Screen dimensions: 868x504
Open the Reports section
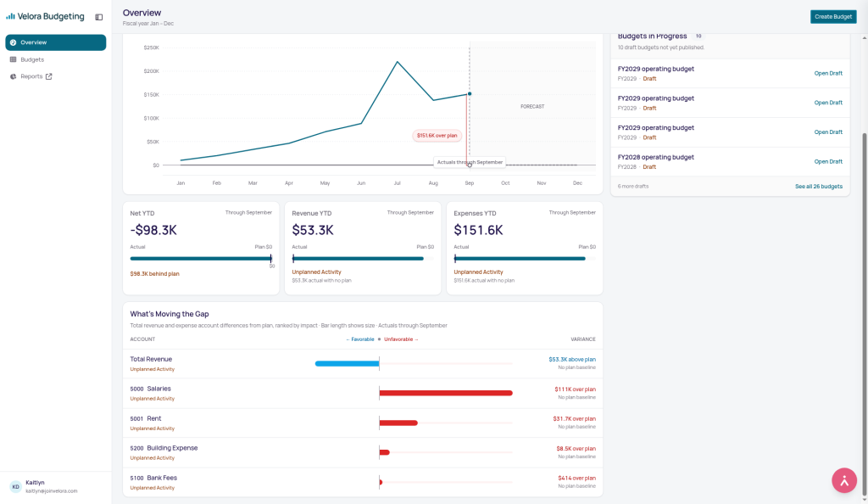tap(31, 76)
